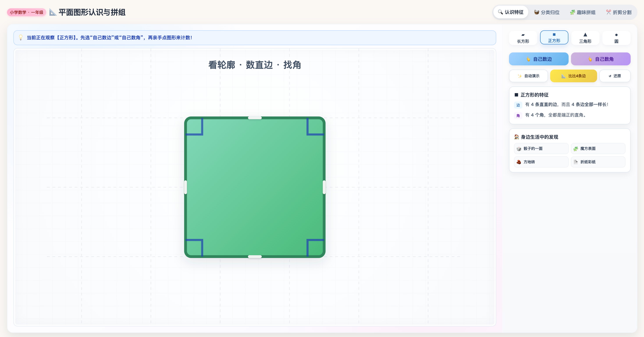Click the puzzle icon on 趣味拼组
Screen dimensions: 644x337
[572, 12]
